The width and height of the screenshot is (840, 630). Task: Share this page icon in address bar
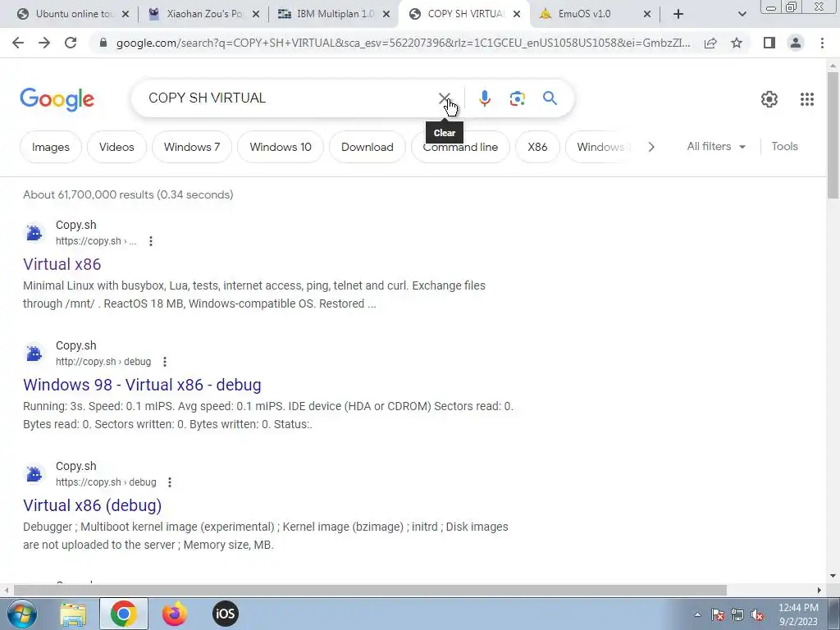point(710,43)
